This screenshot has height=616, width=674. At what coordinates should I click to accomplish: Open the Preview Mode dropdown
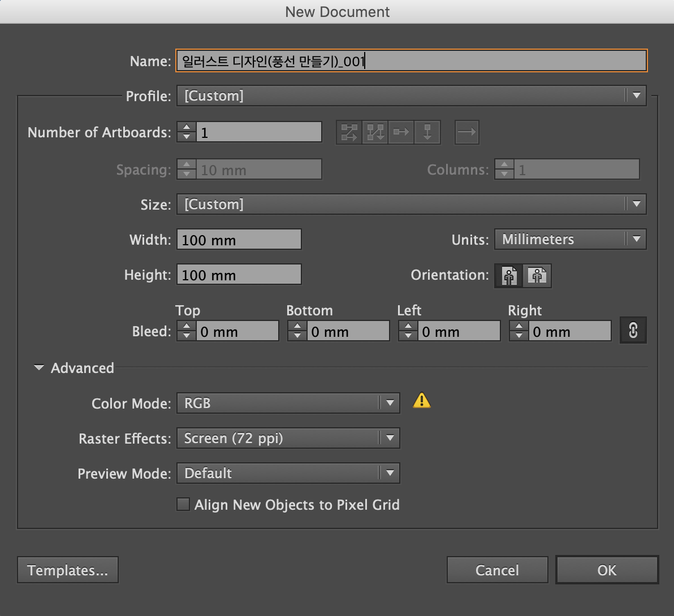pos(288,474)
